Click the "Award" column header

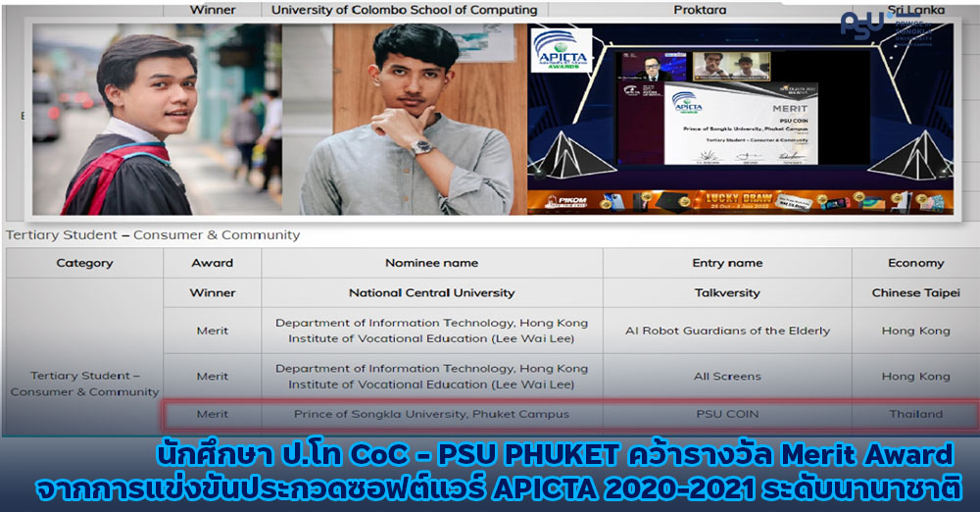click(213, 263)
